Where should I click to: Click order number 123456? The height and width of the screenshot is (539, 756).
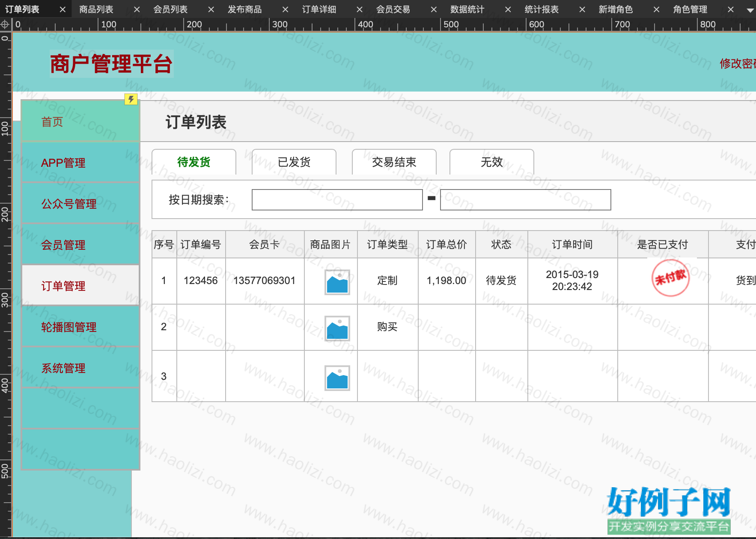click(201, 281)
